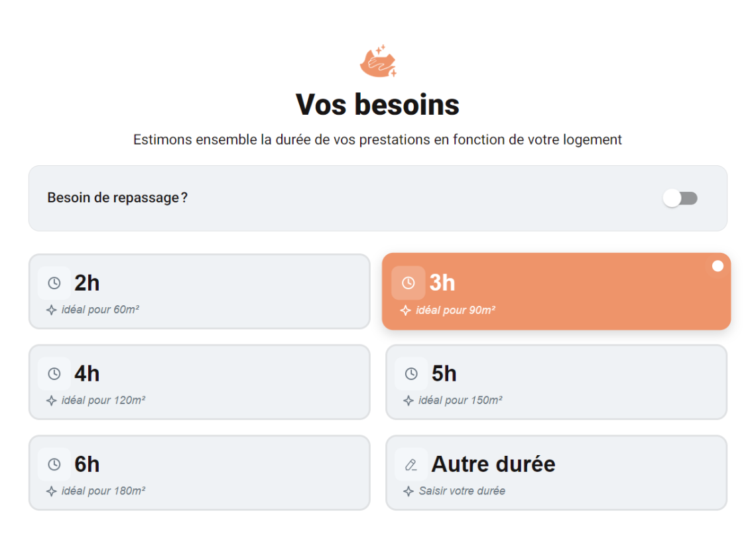Click the clock icon on the 4h card
The image size is (756, 552).
tap(54, 374)
